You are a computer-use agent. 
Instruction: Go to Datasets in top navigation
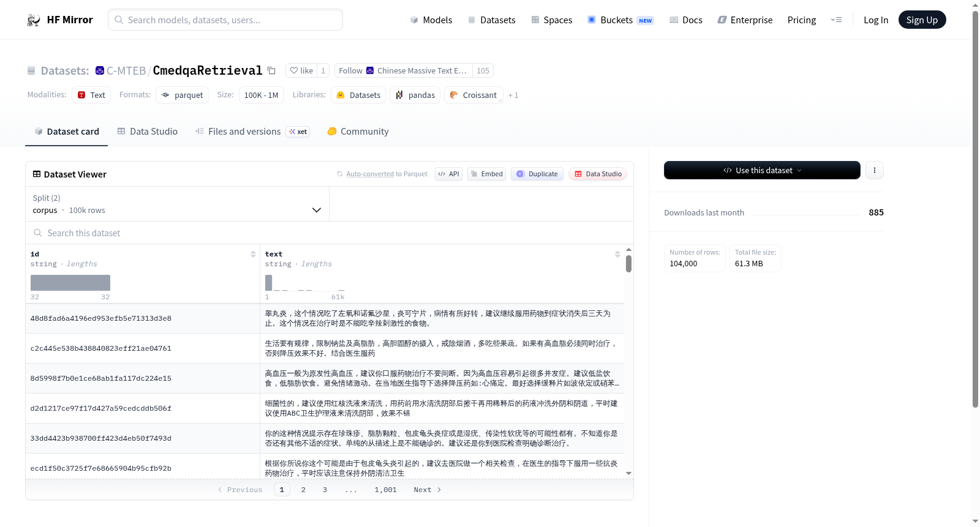click(491, 20)
